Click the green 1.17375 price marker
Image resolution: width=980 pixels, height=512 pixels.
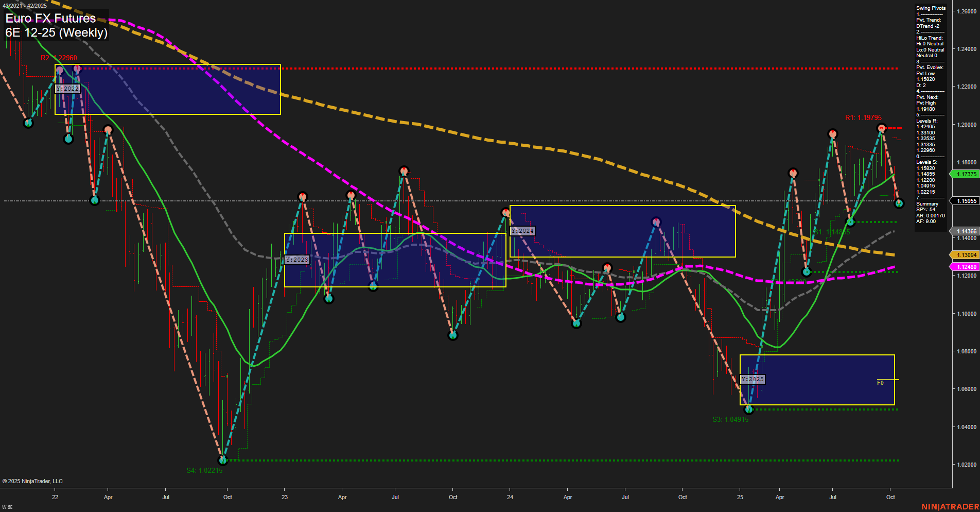point(966,174)
